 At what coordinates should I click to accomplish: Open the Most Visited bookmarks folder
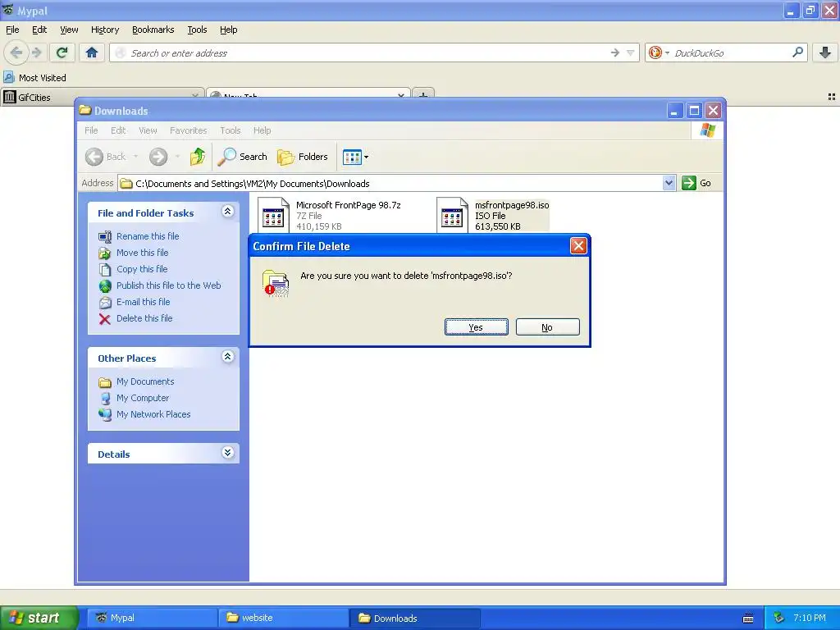point(35,78)
